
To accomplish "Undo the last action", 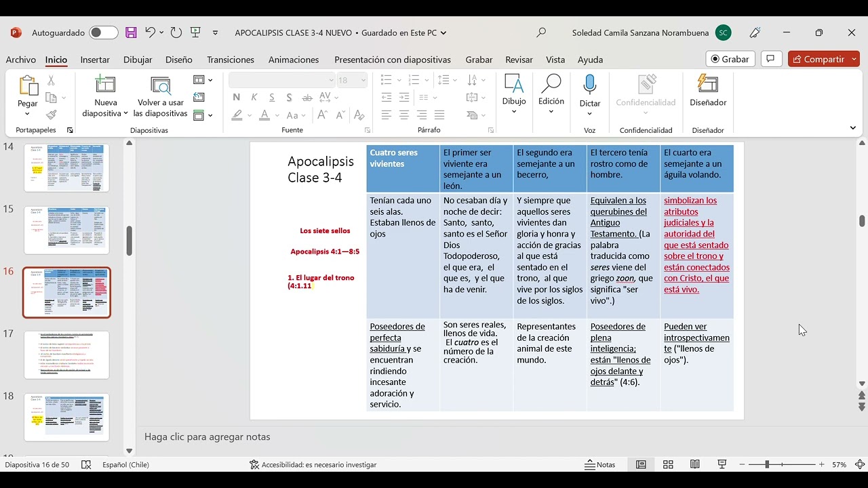I will pyautogui.click(x=151, y=33).
